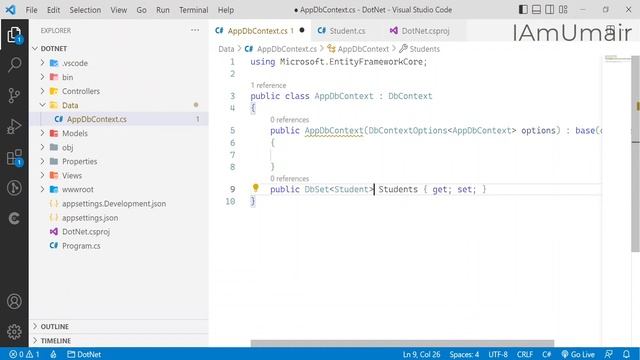Viewport: 640px width, 360px height.
Task: Collapse the DOTNET root folder
Action: coord(35,49)
